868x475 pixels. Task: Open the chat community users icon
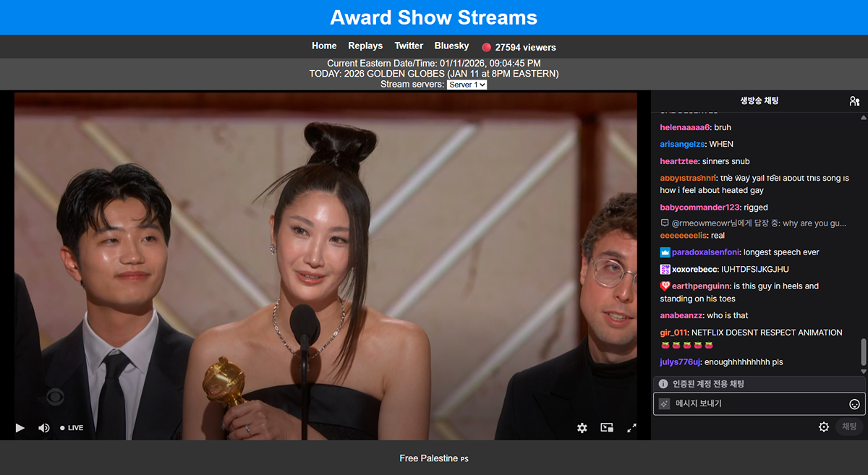click(x=854, y=101)
